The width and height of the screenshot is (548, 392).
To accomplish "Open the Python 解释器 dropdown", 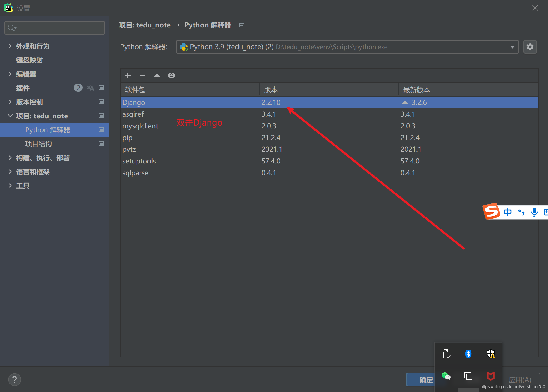I will click(512, 47).
